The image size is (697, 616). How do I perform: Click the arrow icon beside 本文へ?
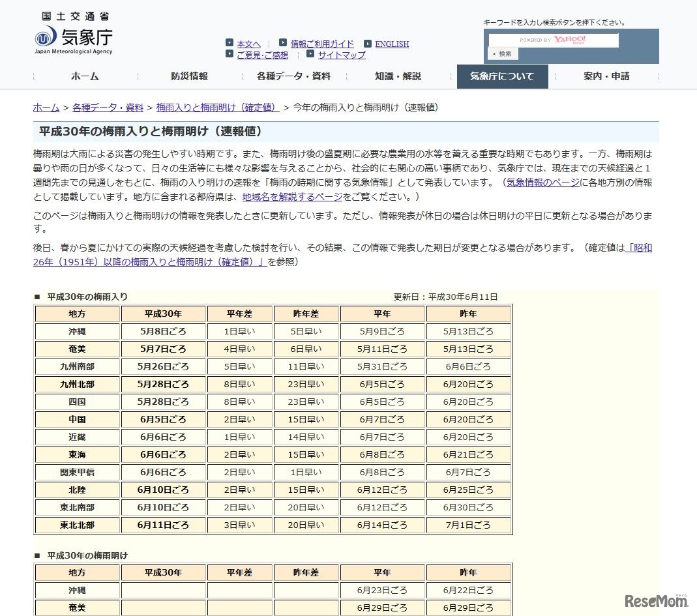tap(230, 43)
